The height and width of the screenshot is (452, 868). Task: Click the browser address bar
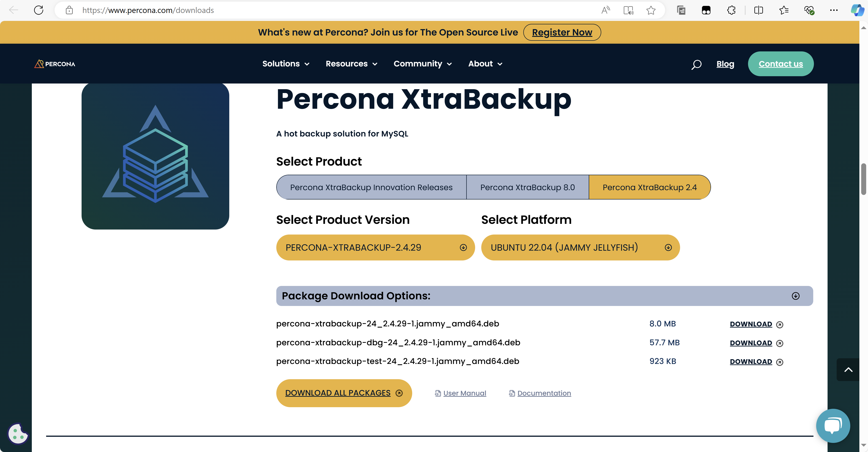pos(303,10)
